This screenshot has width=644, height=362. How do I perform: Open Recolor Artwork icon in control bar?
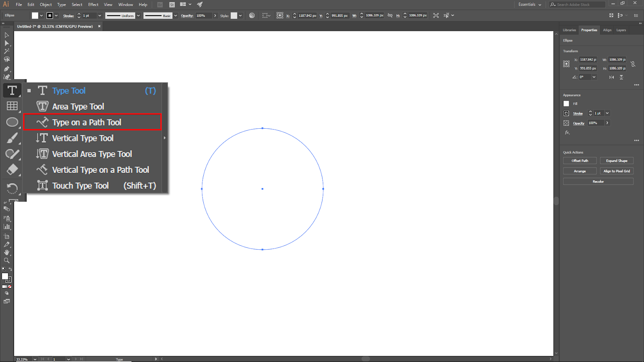click(252, 16)
